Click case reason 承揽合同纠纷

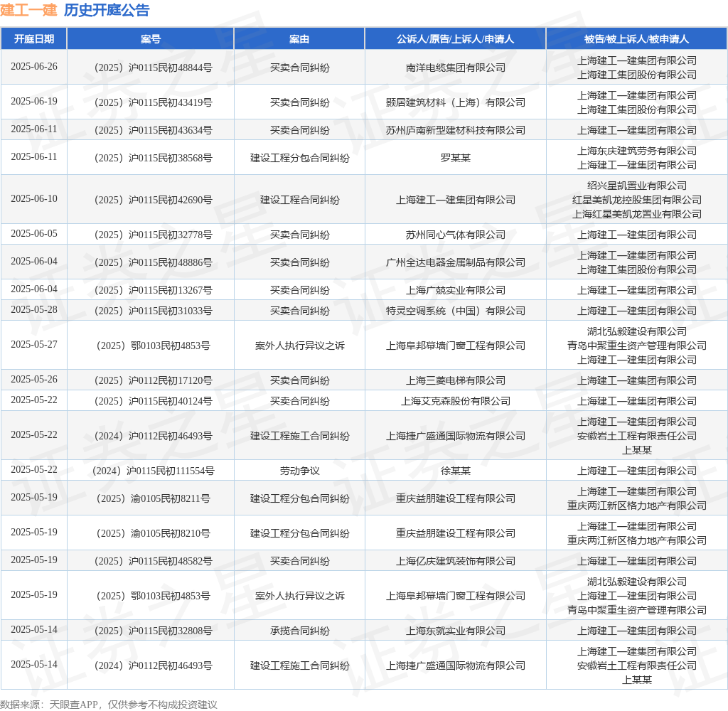tap(299, 631)
